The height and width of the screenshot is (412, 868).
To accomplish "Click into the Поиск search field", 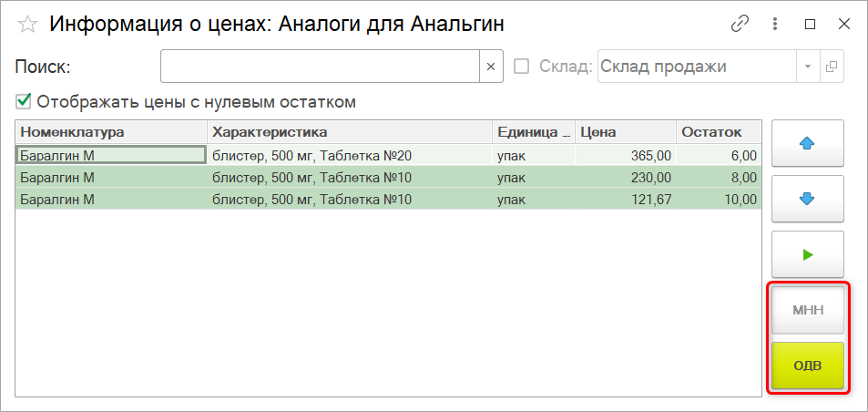I will [320, 67].
